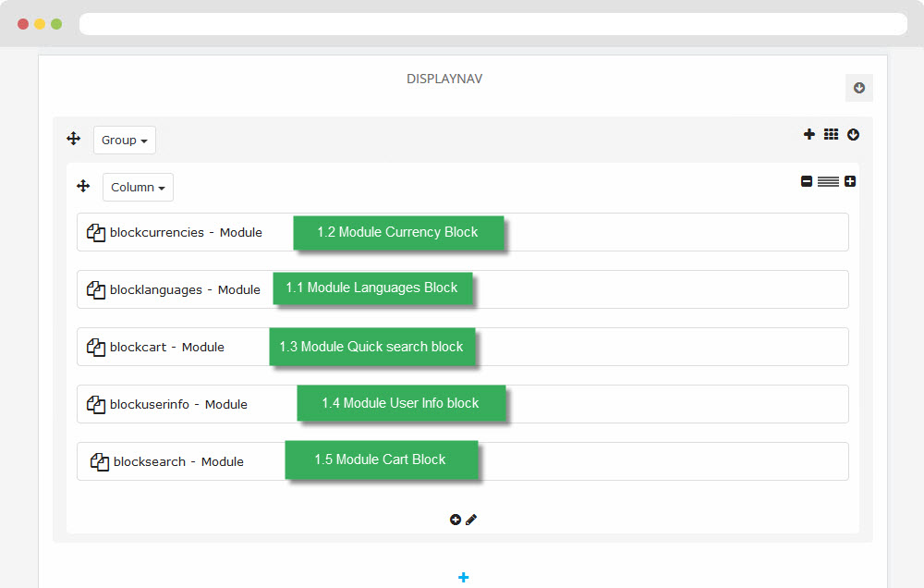Click the red window close dot
924x588 pixels.
coord(23,24)
